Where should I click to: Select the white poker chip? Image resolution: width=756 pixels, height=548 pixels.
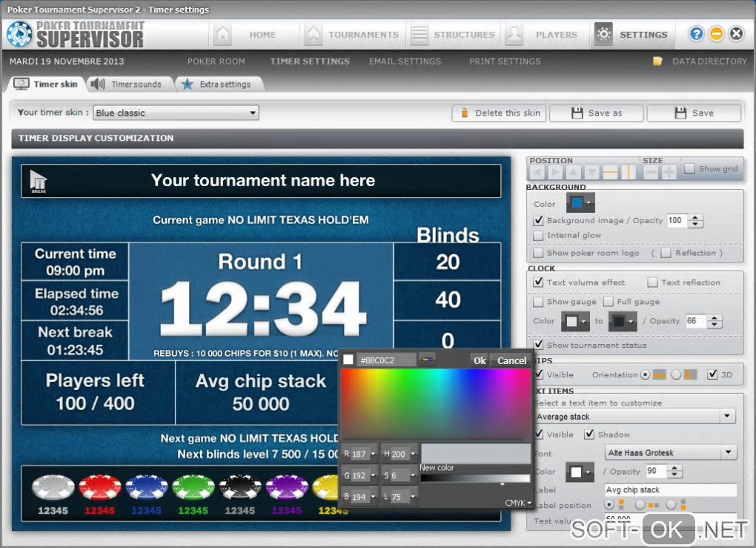click(x=53, y=487)
